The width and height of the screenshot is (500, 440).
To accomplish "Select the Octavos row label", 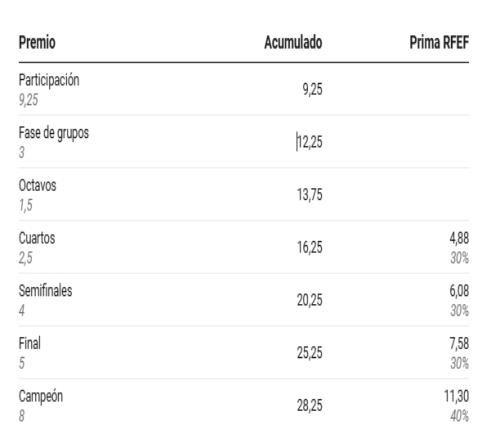I will pos(37,185).
